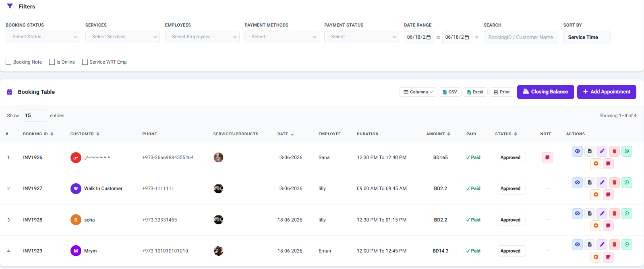Add note with pink sticky icon for INV1928
Image resolution: width=644 pixels, height=269 pixels.
[x=608, y=226]
